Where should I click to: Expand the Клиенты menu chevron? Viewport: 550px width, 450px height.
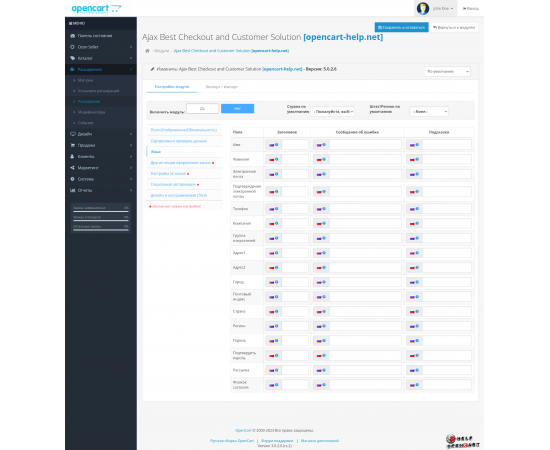(131, 156)
